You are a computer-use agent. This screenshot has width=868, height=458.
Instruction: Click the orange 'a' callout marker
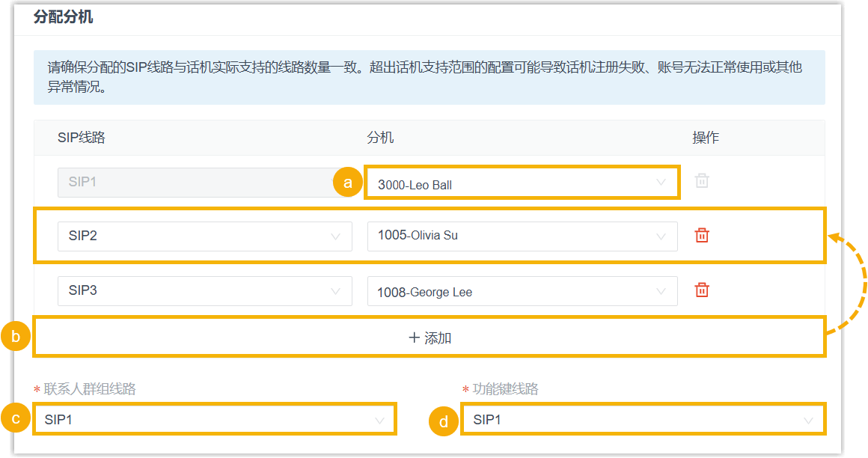[348, 182]
